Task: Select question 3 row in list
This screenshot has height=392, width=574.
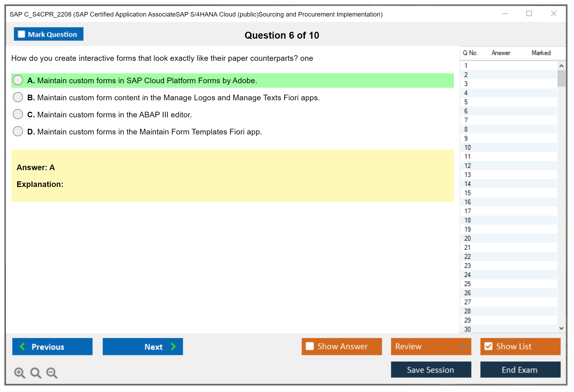Action: (x=466, y=84)
